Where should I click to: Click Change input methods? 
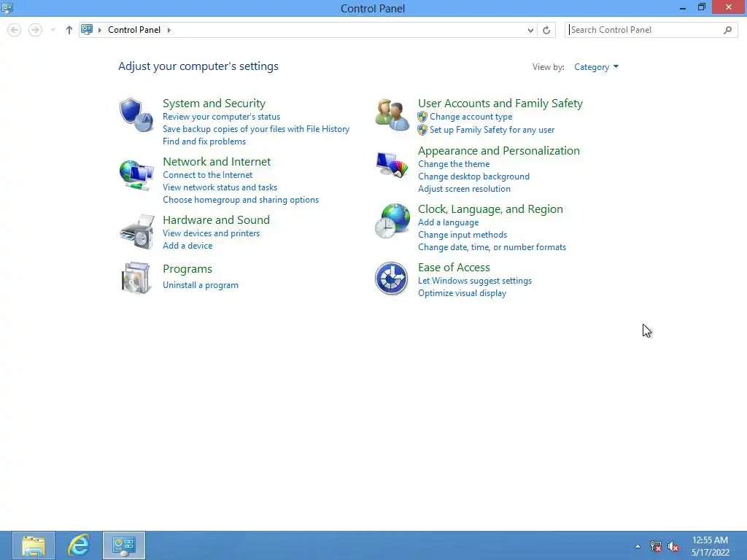(462, 235)
